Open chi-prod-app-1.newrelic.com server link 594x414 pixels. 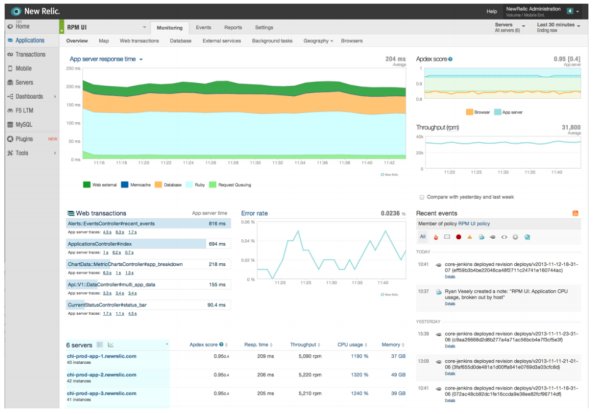click(x=102, y=356)
